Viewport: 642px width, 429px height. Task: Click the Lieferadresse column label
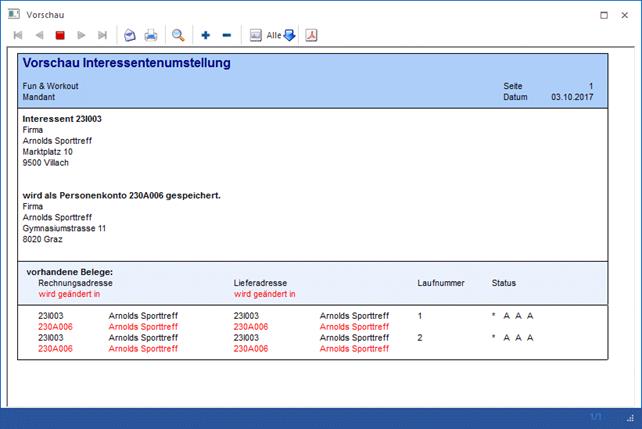click(x=260, y=284)
